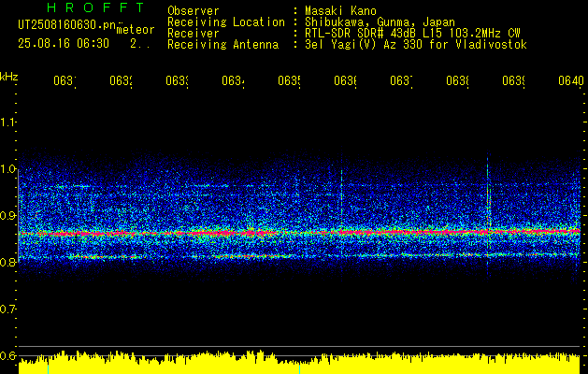Click the 0.8 frequency axis label

pyautogui.click(x=7, y=263)
